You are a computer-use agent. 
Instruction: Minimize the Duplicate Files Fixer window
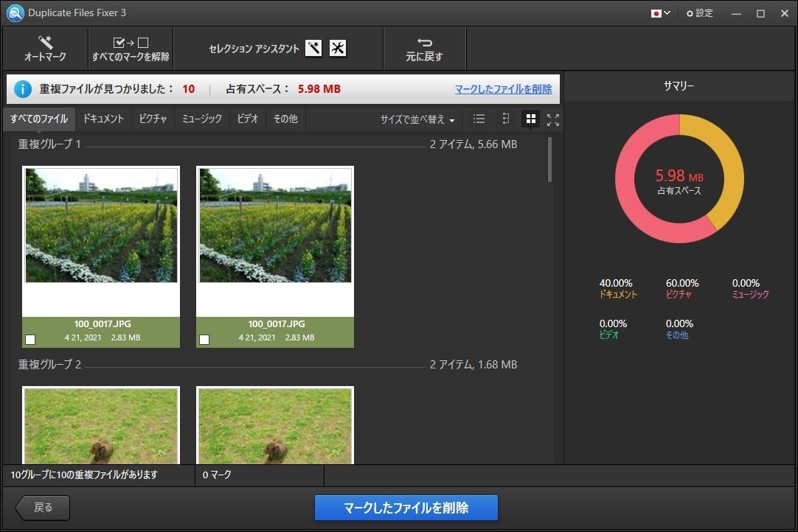click(x=736, y=14)
